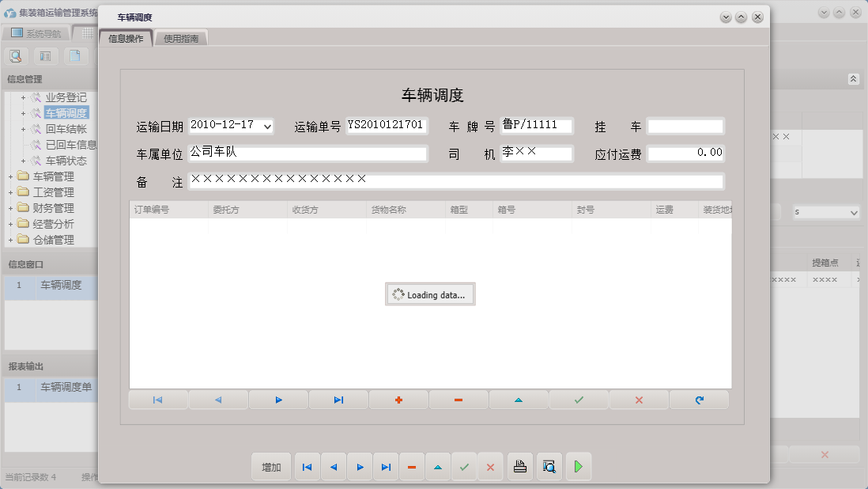Select 回车结帐 in the sidebar tree
Viewport: 868px width, 489px height.
click(x=66, y=128)
